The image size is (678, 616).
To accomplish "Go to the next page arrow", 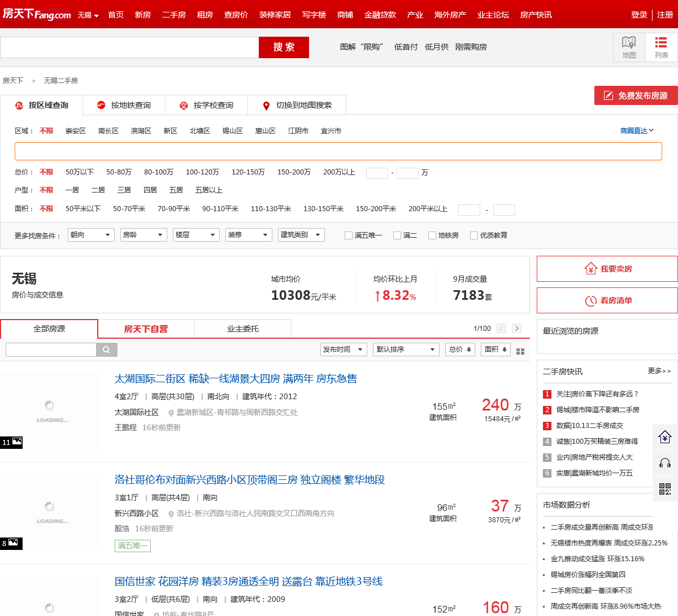I will pos(516,328).
